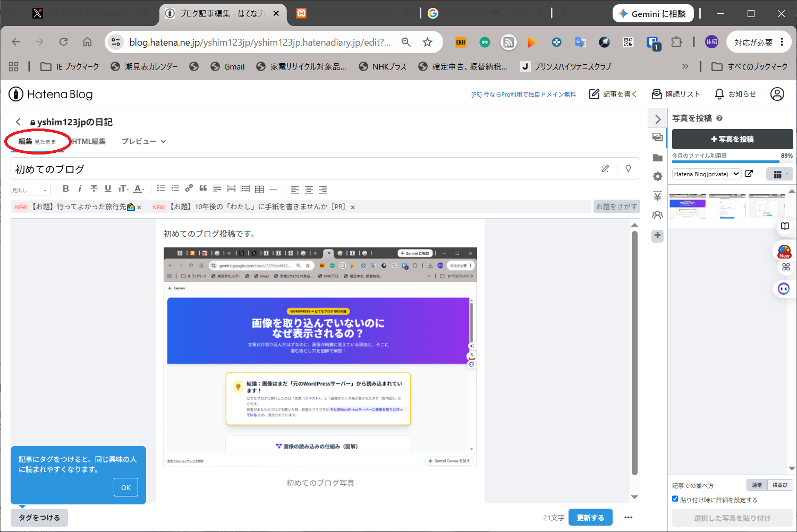
Task: Open the Hatena Blog(private) folder dropdown
Action: point(707,174)
